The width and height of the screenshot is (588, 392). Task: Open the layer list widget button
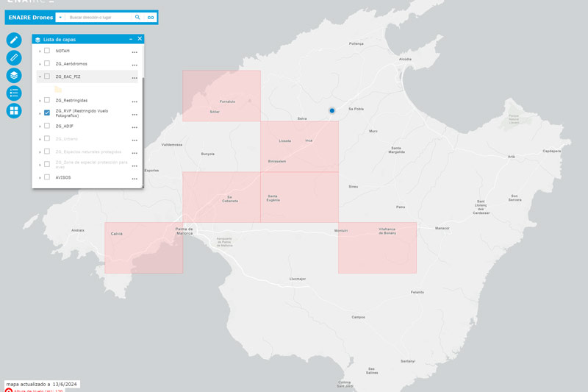[14, 76]
